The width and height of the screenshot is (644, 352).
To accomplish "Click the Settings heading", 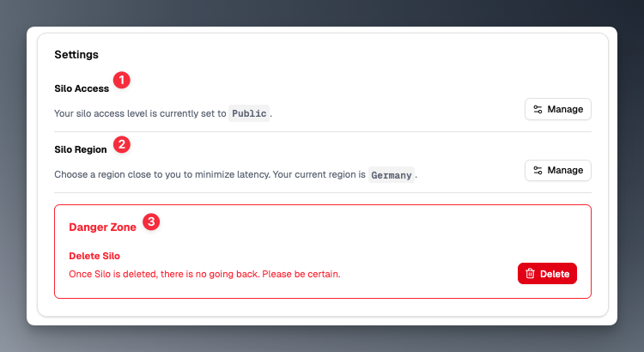I will tap(76, 55).
